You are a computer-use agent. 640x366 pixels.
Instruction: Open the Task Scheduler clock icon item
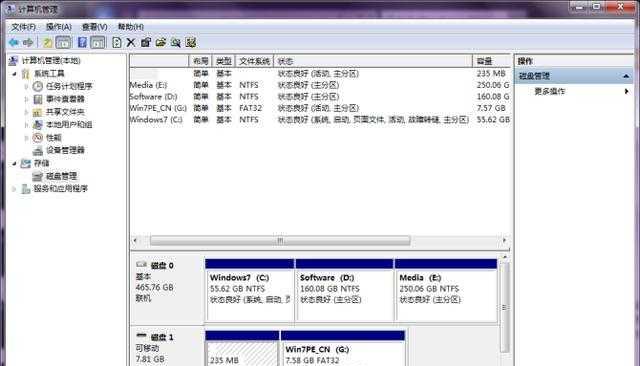(x=38, y=86)
